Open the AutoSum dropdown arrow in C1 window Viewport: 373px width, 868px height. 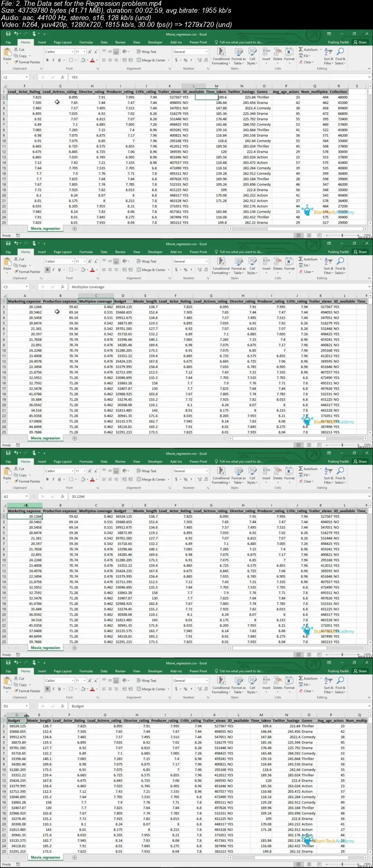[321, 259]
